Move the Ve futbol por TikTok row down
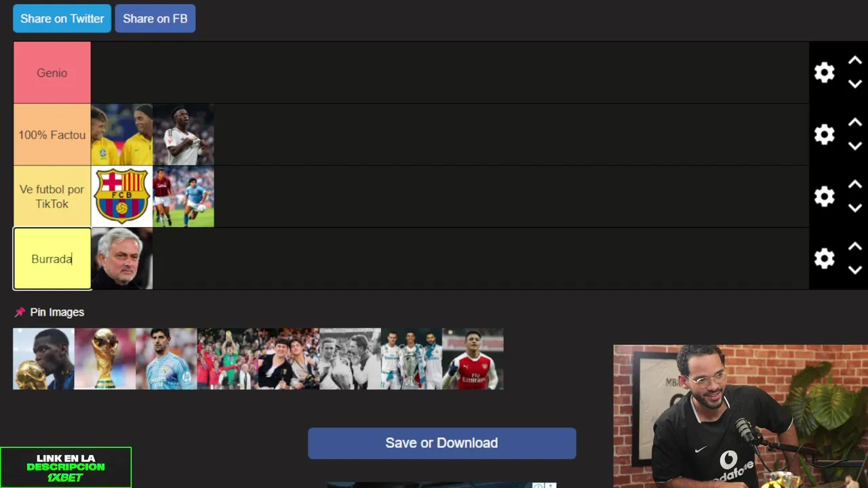Image resolution: width=868 pixels, height=488 pixels. 855,208
